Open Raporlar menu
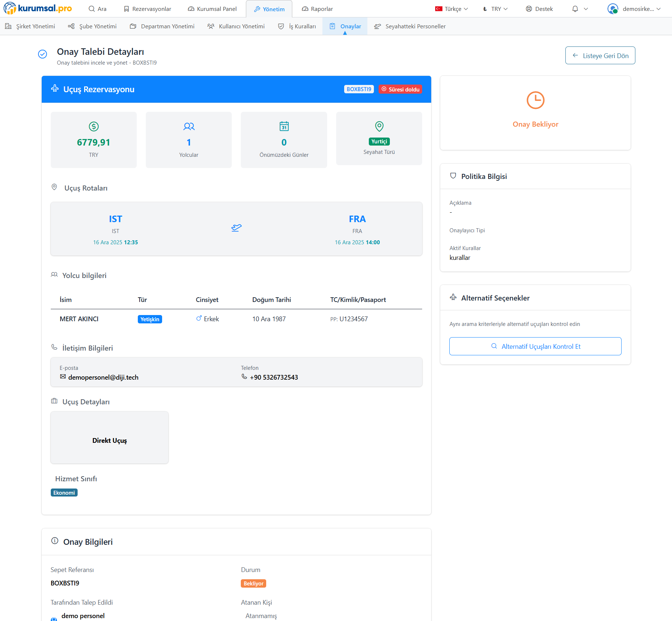The height and width of the screenshot is (621, 672). 317,9
